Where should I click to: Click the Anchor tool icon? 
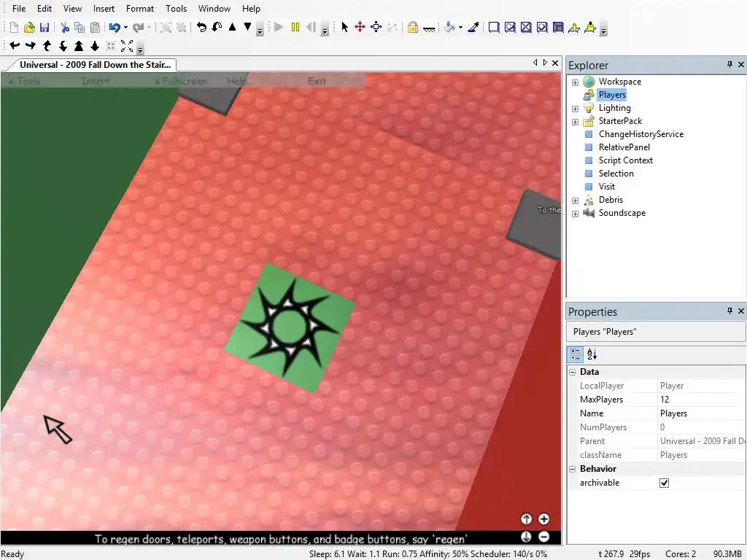(429, 28)
